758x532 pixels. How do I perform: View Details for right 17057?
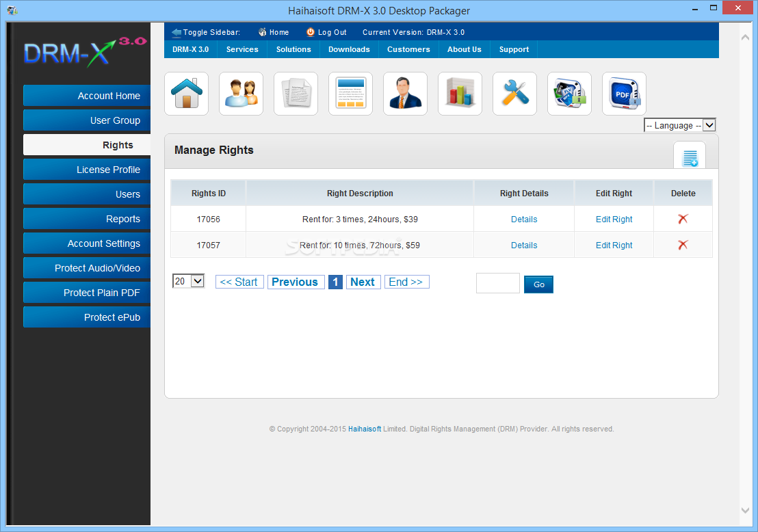click(x=524, y=245)
